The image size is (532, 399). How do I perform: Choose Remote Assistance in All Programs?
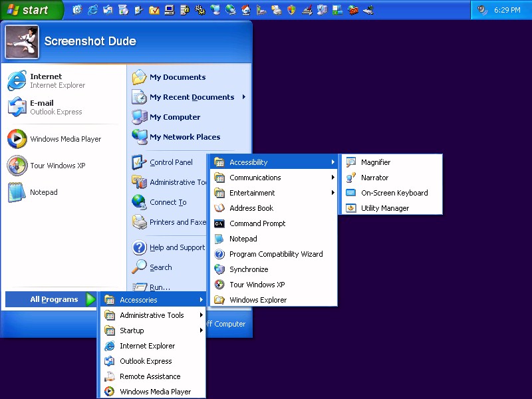tap(150, 376)
